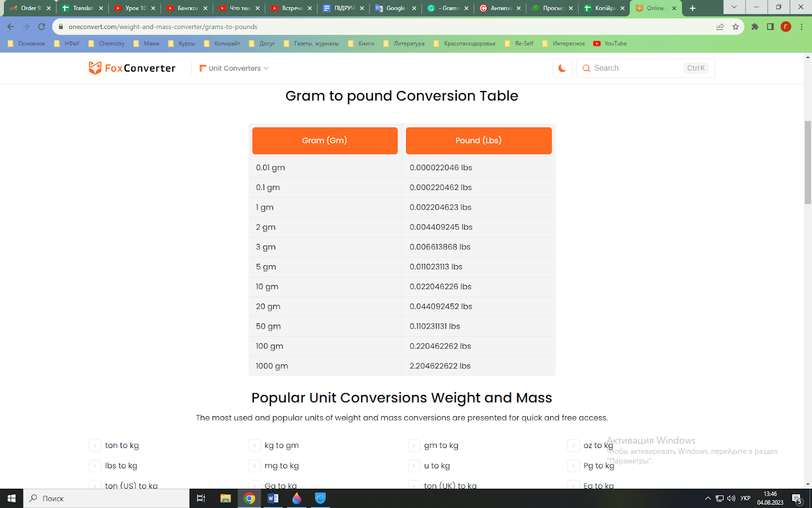Click the Pound (Lbs) column header
This screenshot has width=812, height=508.
pos(479,141)
